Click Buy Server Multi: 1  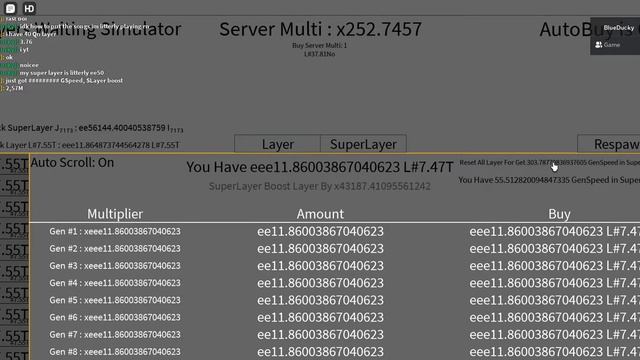tap(320, 45)
